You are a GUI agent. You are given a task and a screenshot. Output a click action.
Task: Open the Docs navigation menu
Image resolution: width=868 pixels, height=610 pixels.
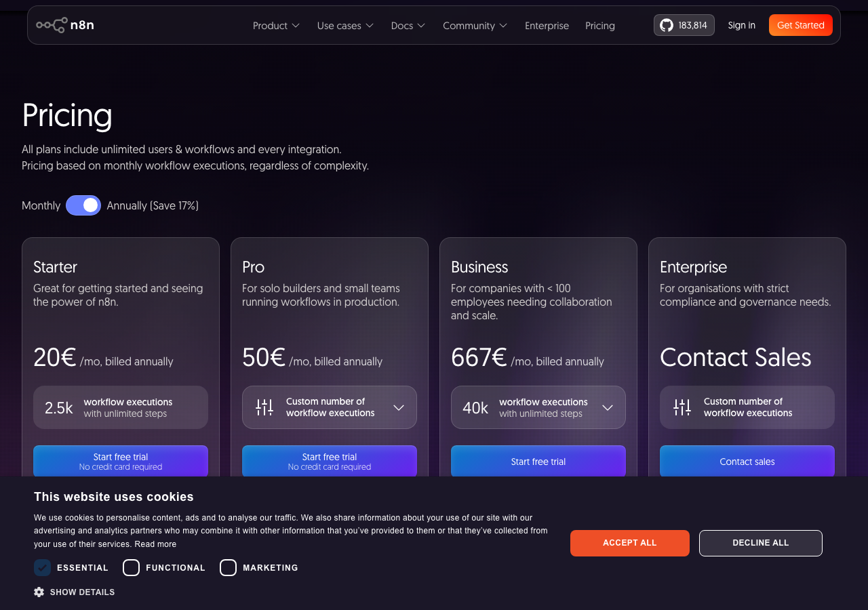[408, 26]
